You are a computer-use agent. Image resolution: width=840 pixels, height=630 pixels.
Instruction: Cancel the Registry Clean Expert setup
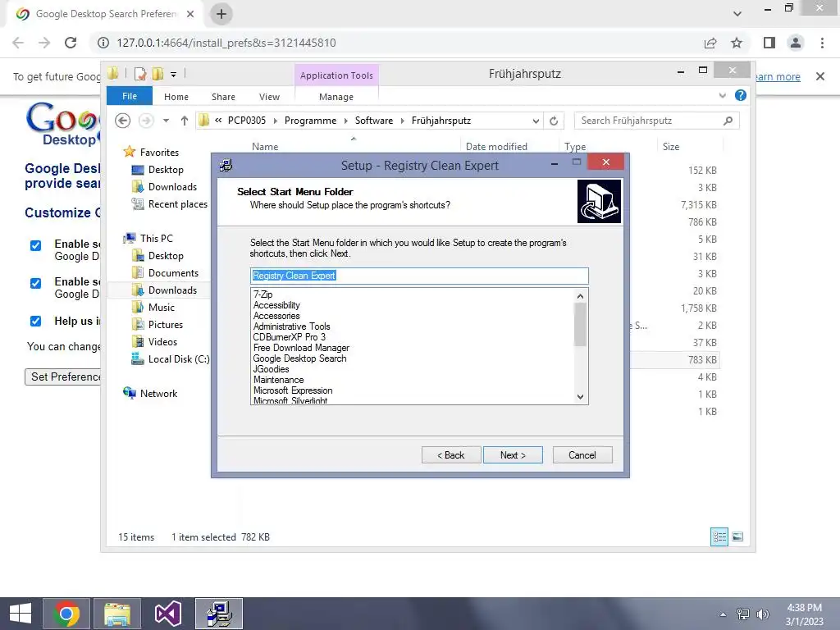[582, 454]
